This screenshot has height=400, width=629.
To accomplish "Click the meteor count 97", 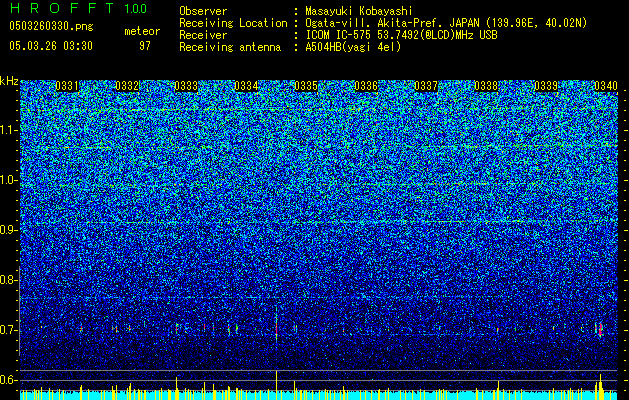I will point(144,46).
